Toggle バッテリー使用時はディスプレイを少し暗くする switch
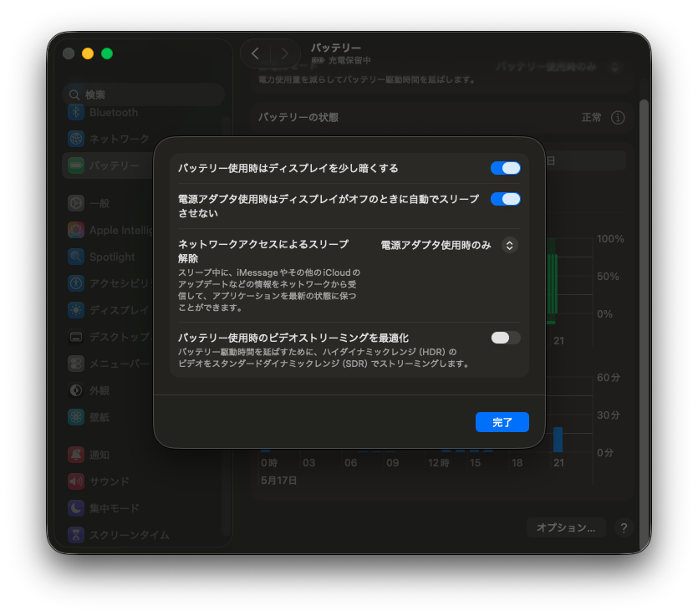 pos(505,168)
